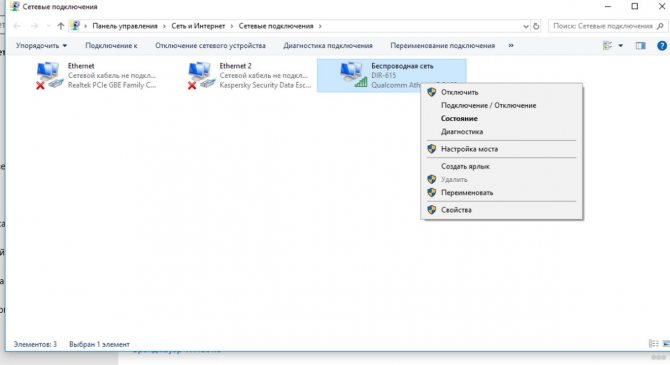Toggle the preview pane icon

click(x=640, y=45)
